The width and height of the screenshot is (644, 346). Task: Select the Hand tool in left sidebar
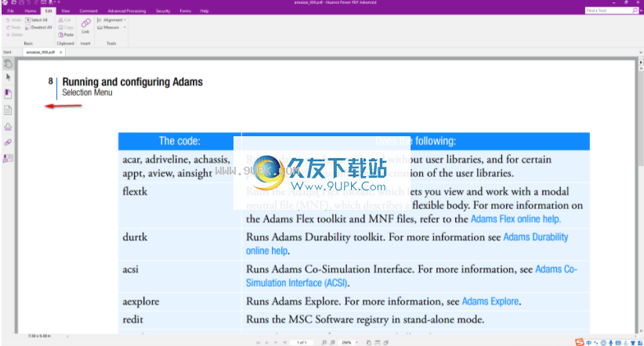(x=8, y=63)
